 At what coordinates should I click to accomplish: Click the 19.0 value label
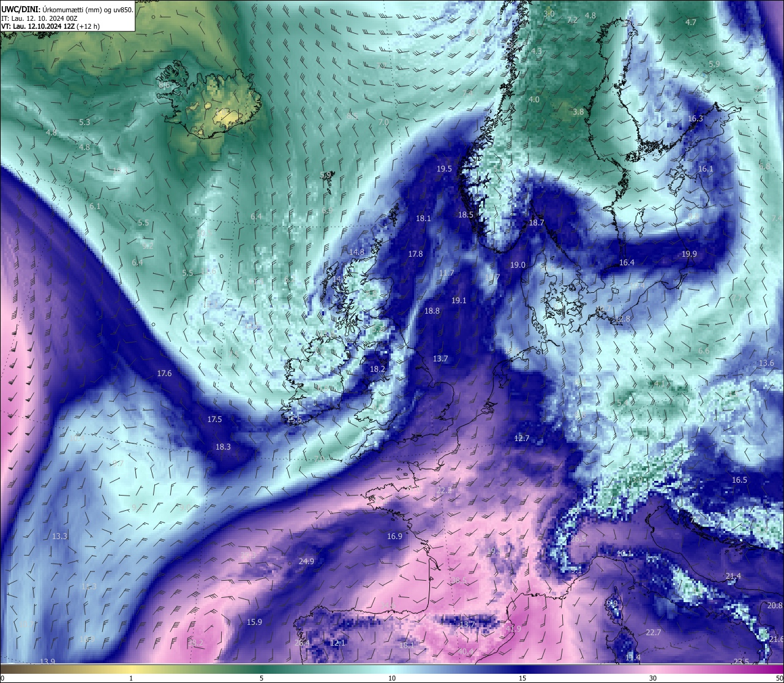518,265
